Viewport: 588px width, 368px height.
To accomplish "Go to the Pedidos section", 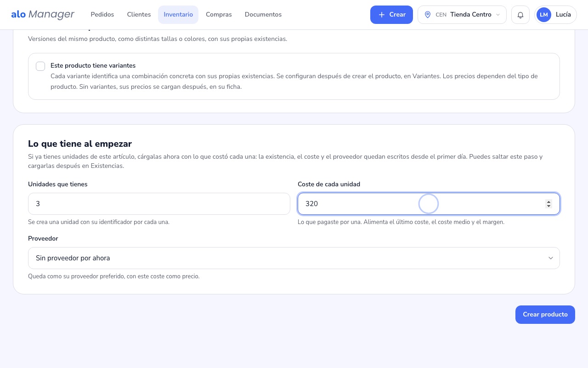I will click(102, 15).
